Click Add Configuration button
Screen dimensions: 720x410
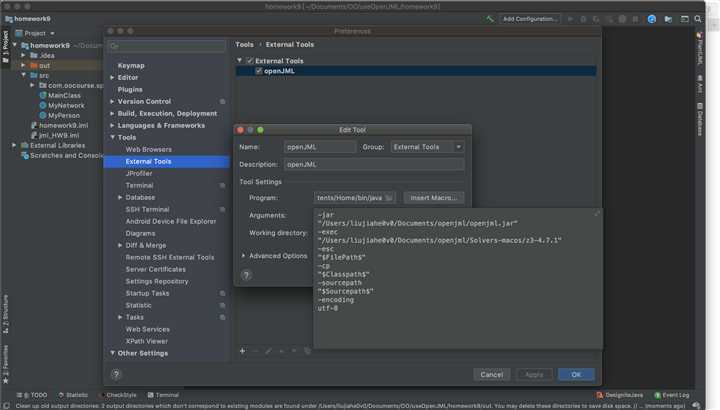(x=530, y=19)
